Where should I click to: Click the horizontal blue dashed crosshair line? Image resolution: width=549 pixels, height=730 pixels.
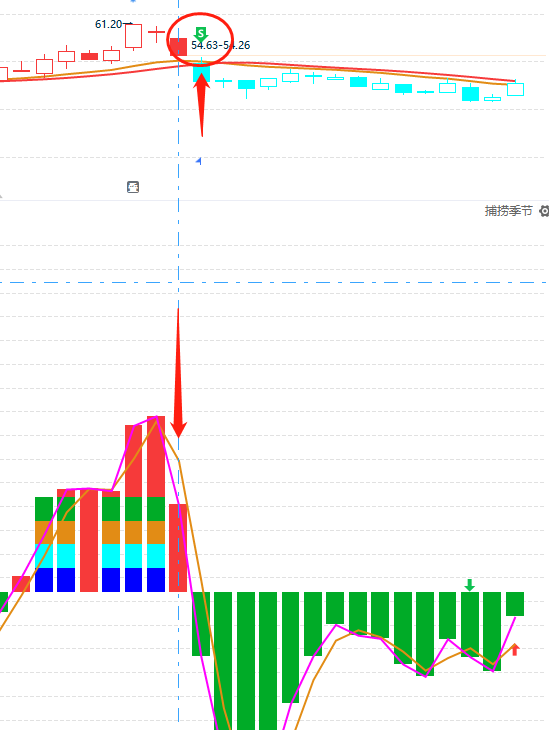[274, 283]
